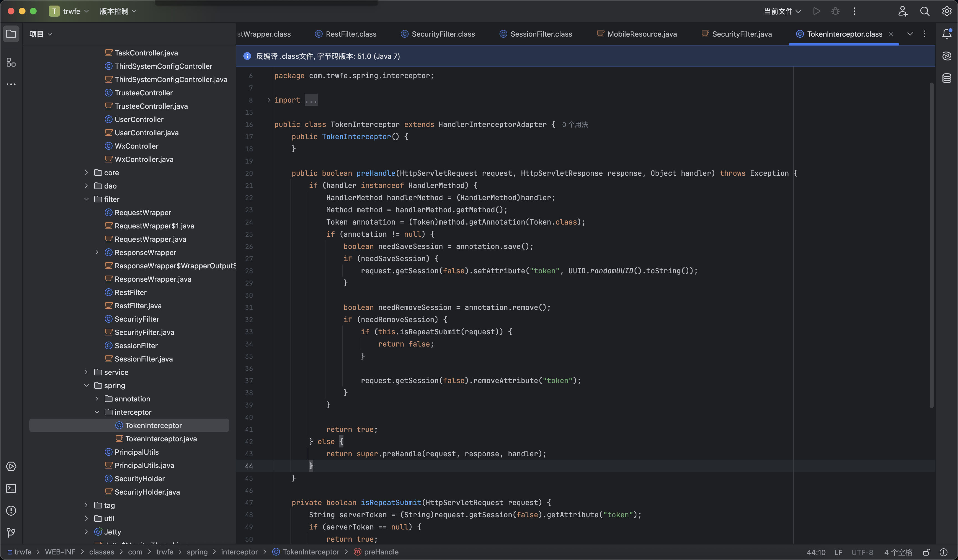Open the Services tool window icon
Screen dimensions: 958x560
click(x=11, y=467)
